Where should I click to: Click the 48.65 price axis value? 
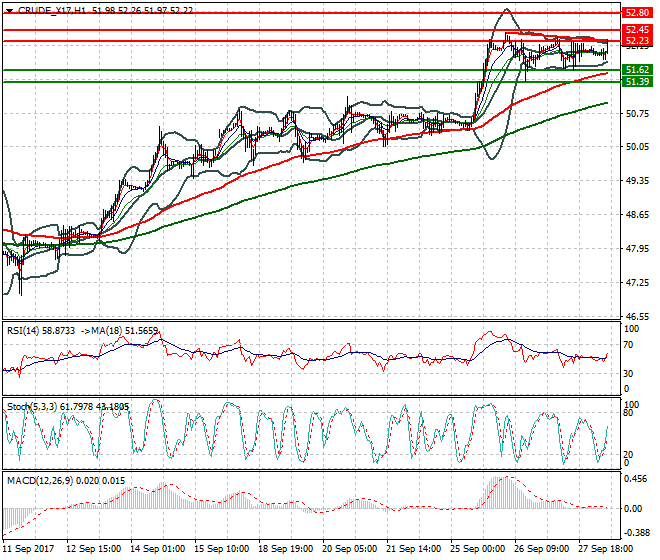(637, 215)
